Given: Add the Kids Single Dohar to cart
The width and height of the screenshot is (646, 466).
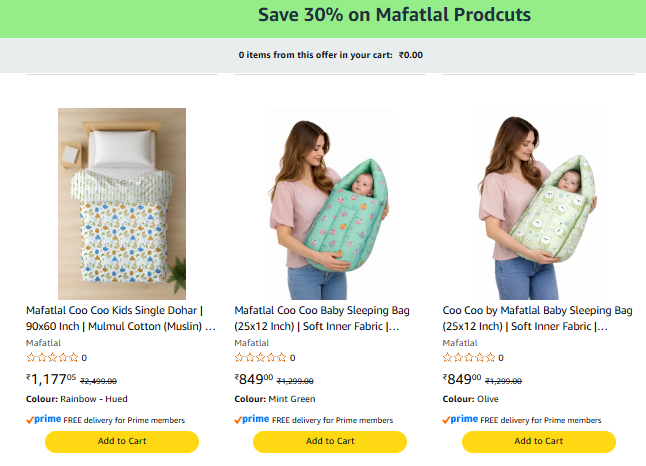Looking at the screenshot, I should click(x=122, y=441).
